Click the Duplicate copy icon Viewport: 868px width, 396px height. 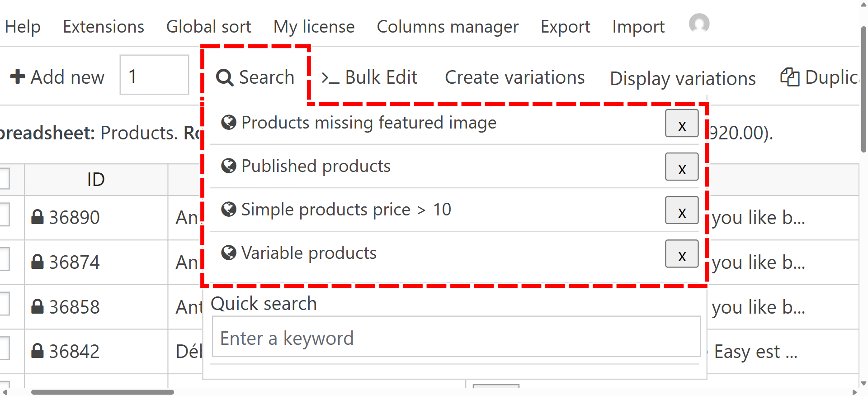pos(789,77)
